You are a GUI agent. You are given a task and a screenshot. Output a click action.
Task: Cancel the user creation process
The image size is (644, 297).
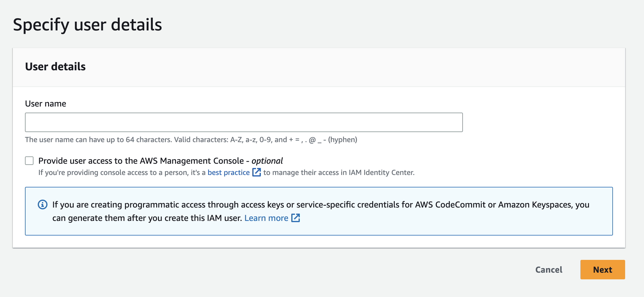(x=548, y=270)
